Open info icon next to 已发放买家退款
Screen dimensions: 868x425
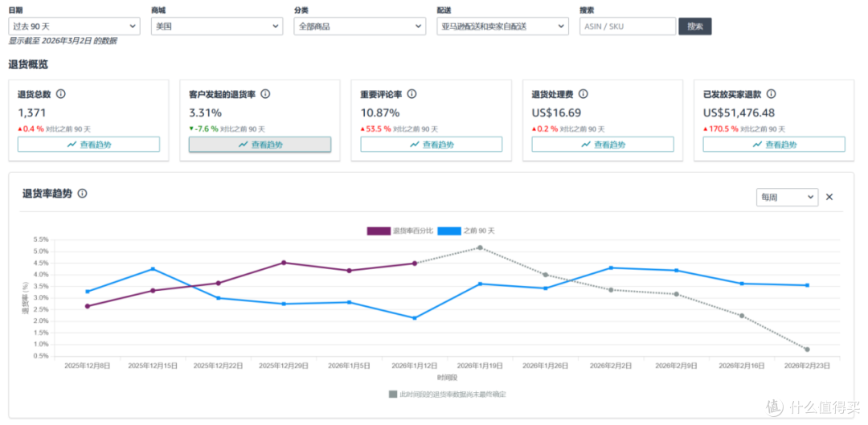pos(771,94)
